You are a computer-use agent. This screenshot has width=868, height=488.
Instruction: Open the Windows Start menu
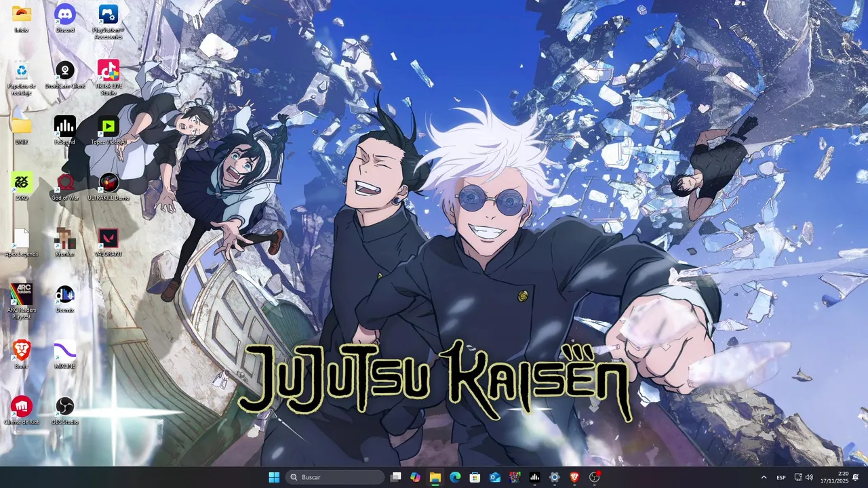274,477
